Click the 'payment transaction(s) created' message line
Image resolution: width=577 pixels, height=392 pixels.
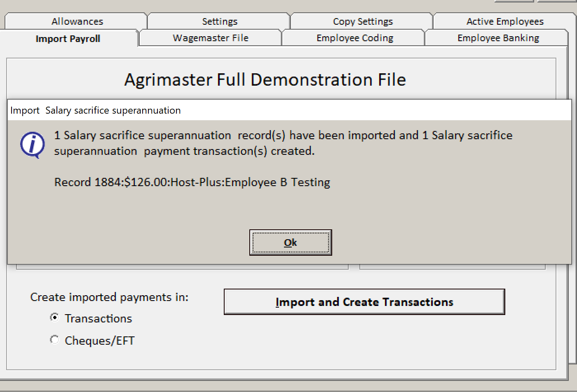point(184,151)
